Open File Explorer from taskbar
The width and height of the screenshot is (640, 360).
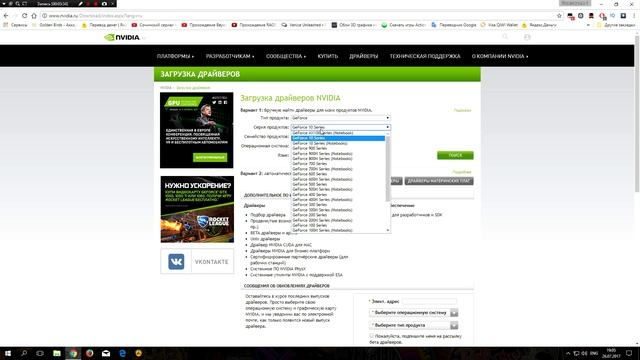coord(57,353)
